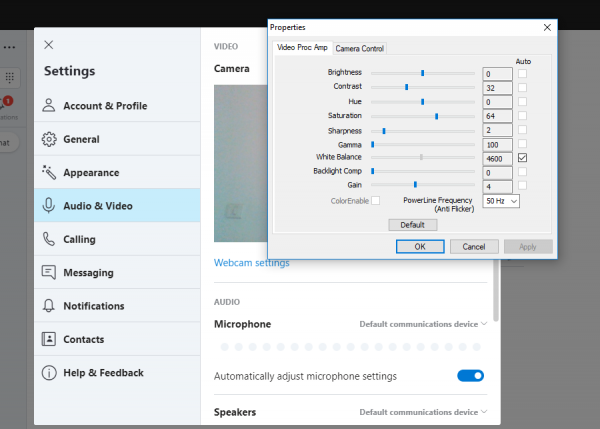Turn off automatically adjust microphone settings
This screenshot has width=600, height=429.
coord(470,376)
